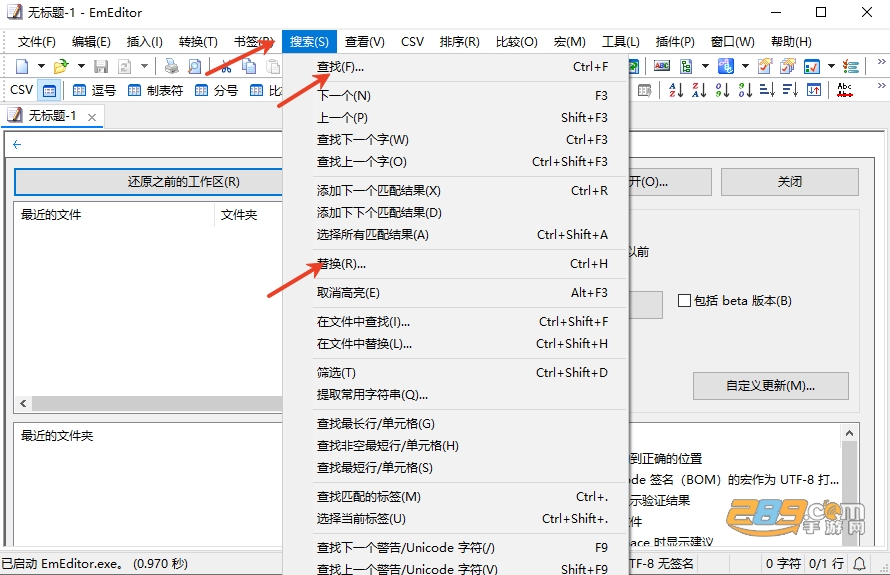The height and width of the screenshot is (575, 890).
Task: Open the 查看(V) menu
Action: tap(364, 41)
